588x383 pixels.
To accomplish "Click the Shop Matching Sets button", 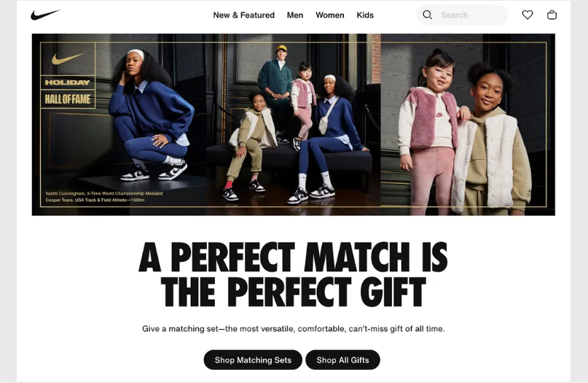I will point(253,360).
